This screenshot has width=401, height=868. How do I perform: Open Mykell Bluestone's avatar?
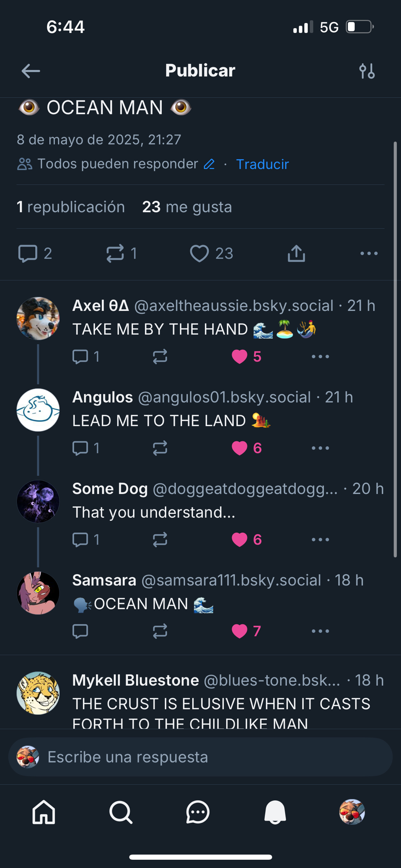point(38,693)
